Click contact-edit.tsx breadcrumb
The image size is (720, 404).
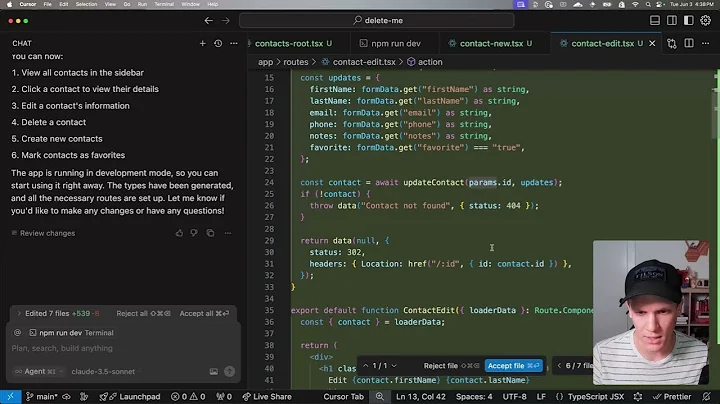click(359, 62)
